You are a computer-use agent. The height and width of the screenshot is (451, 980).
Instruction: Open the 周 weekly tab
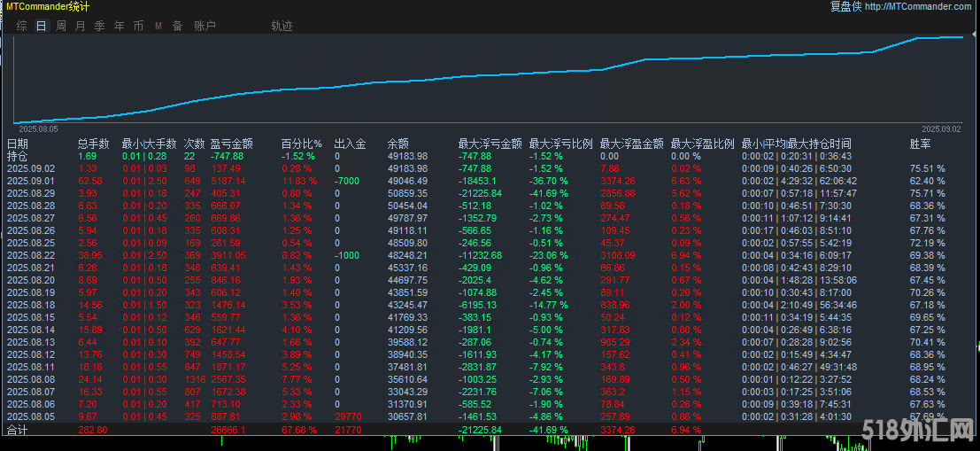[x=60, y=26]
